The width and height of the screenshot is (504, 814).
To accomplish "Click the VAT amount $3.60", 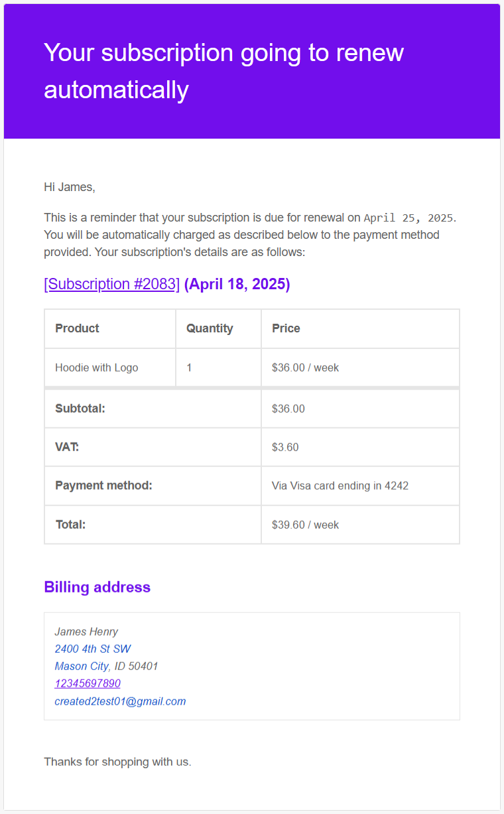I will click(285, 447).
